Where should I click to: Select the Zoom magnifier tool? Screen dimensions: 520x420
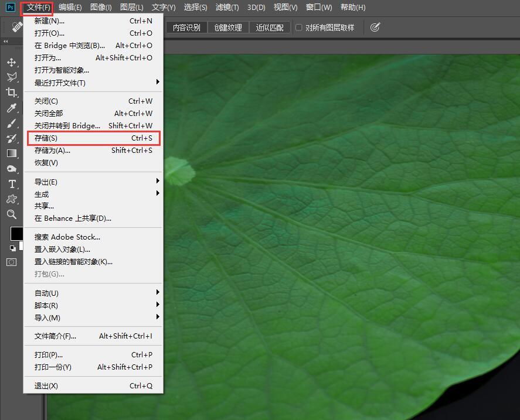11,214
